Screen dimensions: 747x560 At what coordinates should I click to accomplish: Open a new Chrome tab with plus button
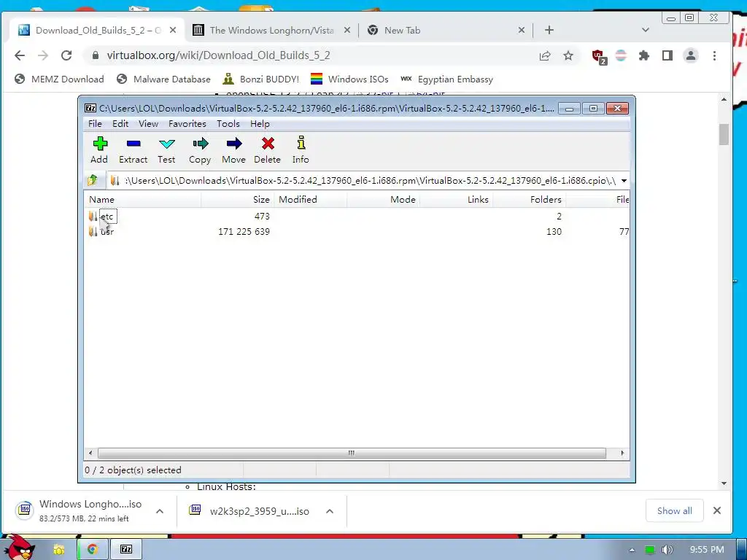[549, 30]
